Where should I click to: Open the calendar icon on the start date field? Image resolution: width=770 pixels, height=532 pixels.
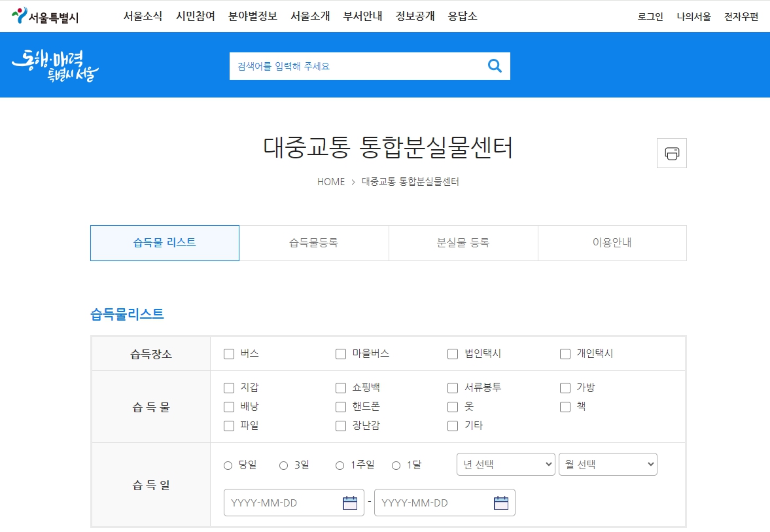[x=349, y=502]
